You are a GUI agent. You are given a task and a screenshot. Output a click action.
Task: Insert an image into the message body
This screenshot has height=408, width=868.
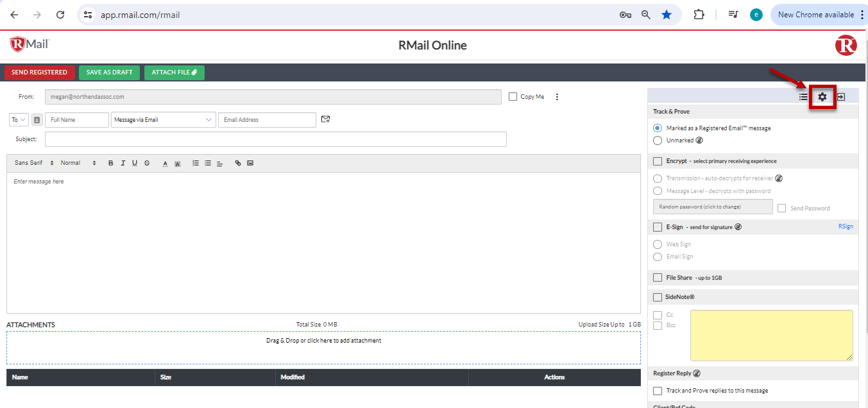[250, 163]
